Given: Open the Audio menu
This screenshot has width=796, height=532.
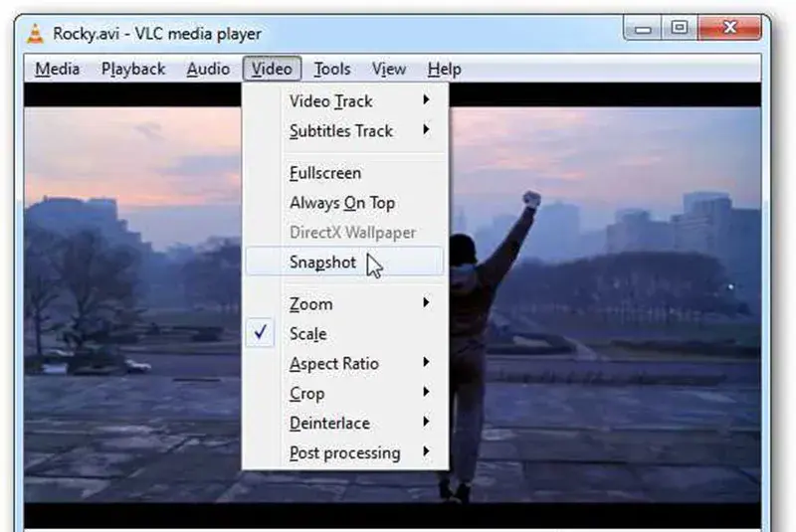Looking at the screenshot, I should (208, 69).
